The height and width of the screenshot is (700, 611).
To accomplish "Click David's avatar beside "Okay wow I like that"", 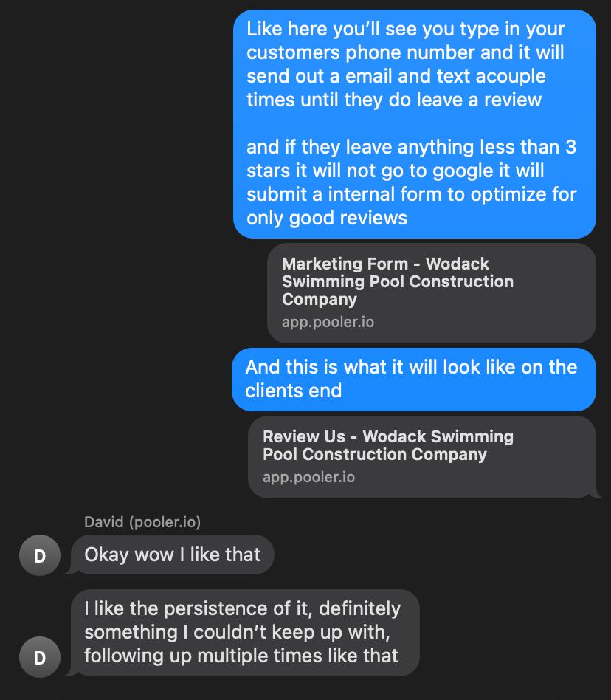I will [41, 555].
